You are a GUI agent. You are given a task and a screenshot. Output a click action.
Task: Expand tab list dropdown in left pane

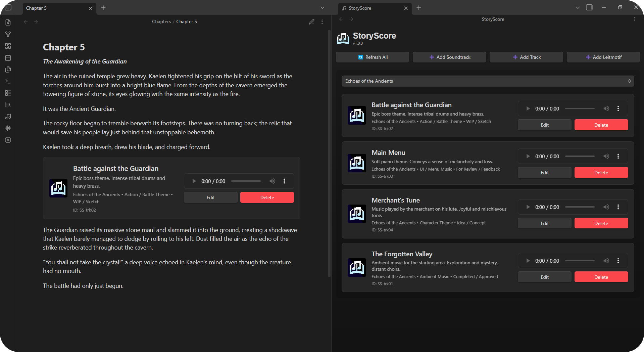[323, 8]
